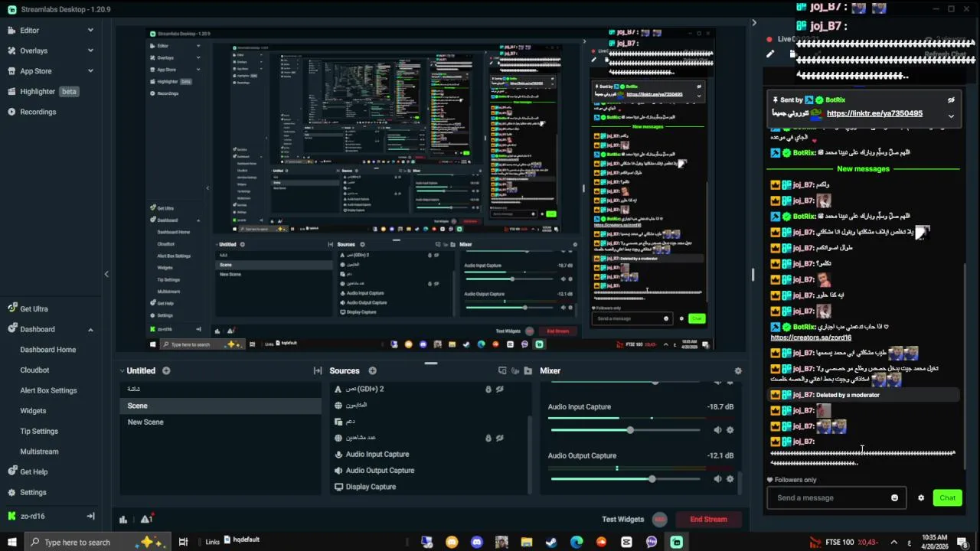Toggle lock on fourth source row

coord(488,438)
